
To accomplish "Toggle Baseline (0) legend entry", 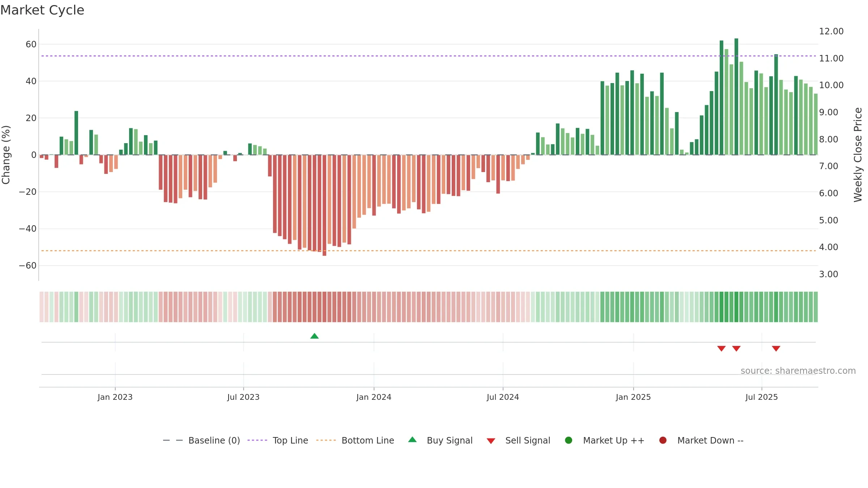I will click(x=201, y=440).
